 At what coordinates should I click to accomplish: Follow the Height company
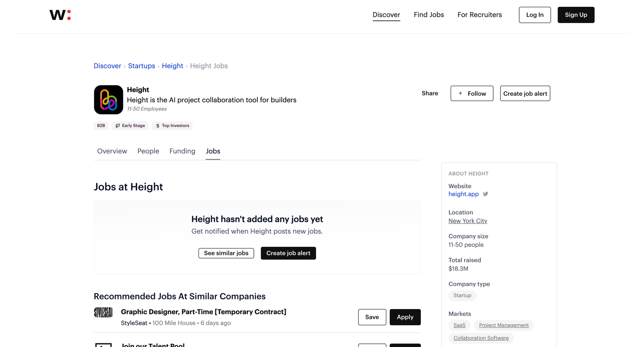[x=472, y=93]
